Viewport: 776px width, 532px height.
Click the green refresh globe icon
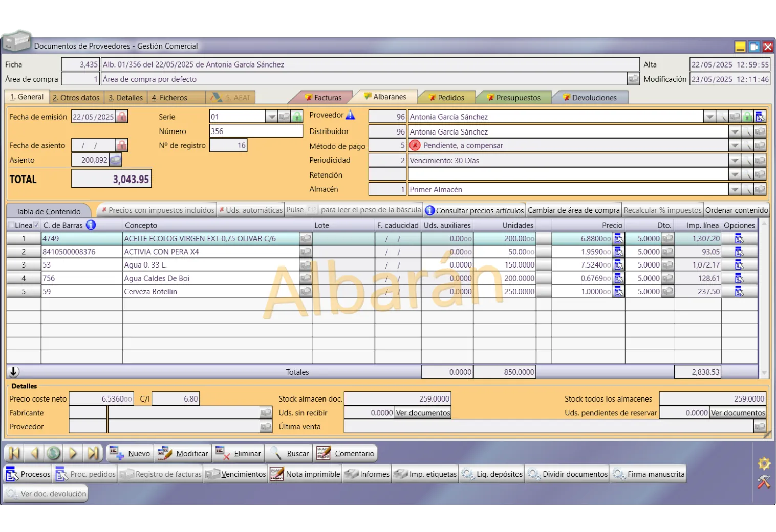click(x=53, y=453)
